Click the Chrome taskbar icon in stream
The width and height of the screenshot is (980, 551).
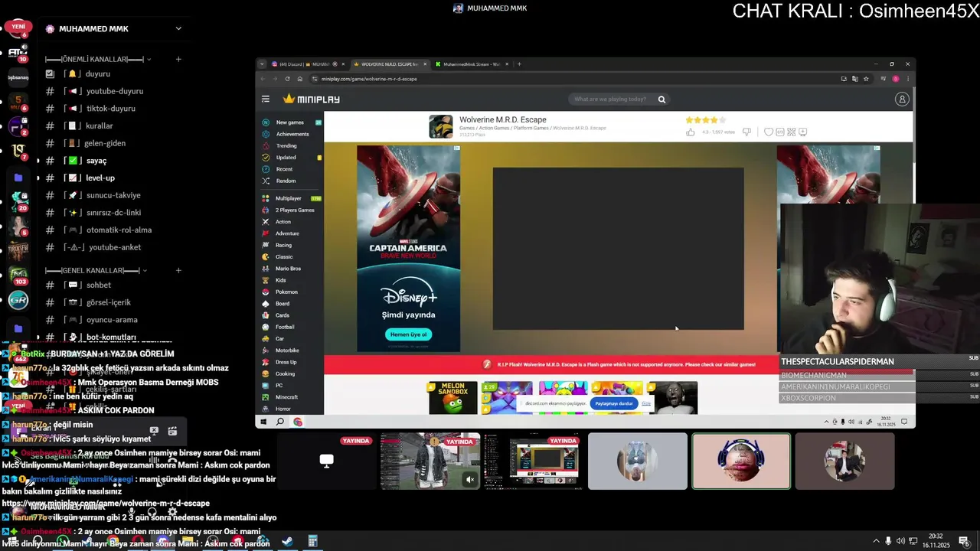[x=298, y=422]
